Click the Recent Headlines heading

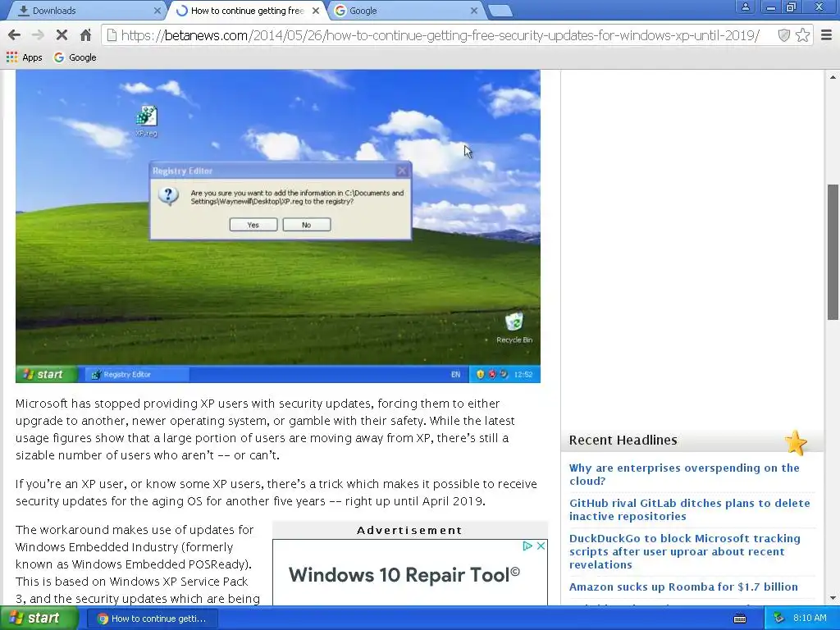(623, 440)
